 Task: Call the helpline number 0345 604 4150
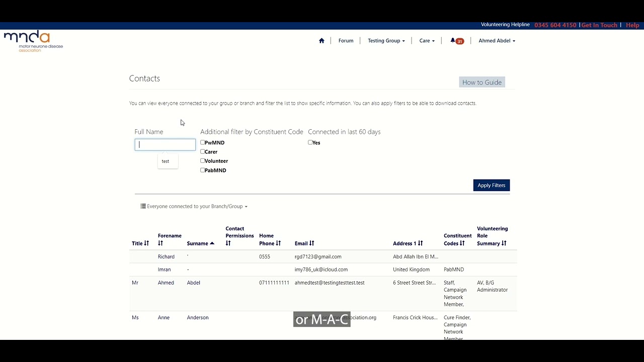pos(555,25)
